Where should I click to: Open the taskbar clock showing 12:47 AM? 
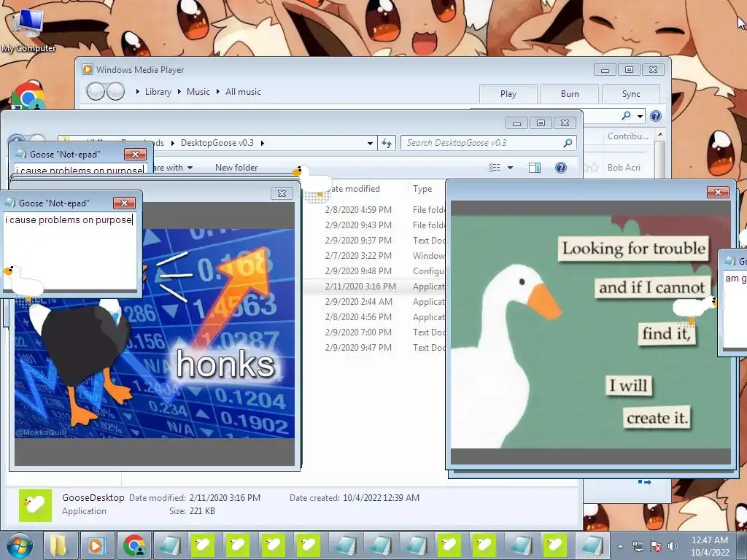[x=710, y=546]
